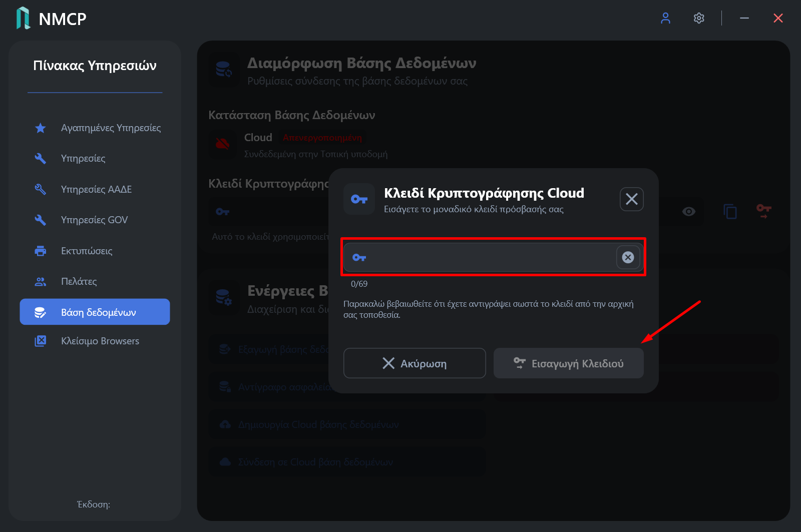
Task: Close the Κλειδί Κρυπτογράφησης Cloud dialog
Action: (x=632, y=199)
